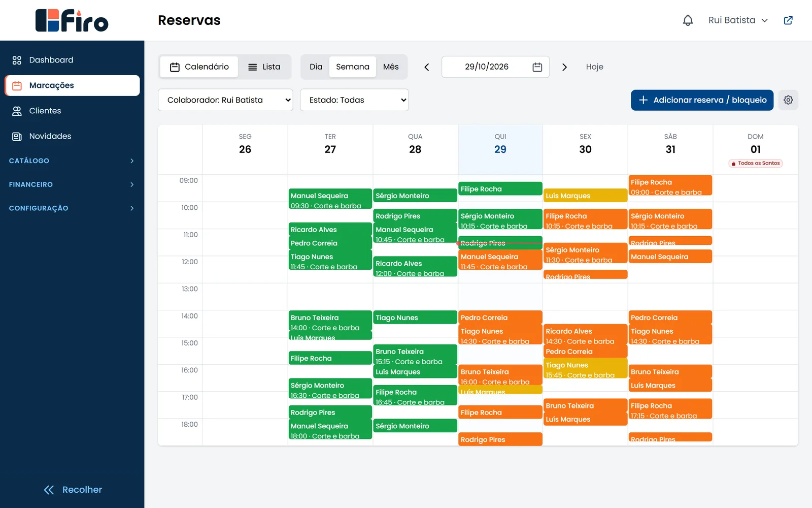Click the external link icon in header
This screenshot has width=812, height=508.
click(x=788, y=20)
